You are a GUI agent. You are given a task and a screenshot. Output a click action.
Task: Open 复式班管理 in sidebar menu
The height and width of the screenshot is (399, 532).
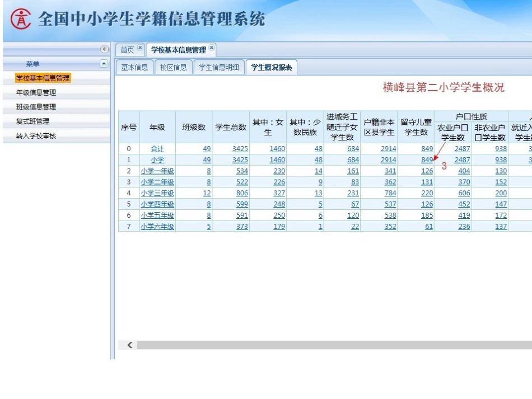click(x=32, y=121)
